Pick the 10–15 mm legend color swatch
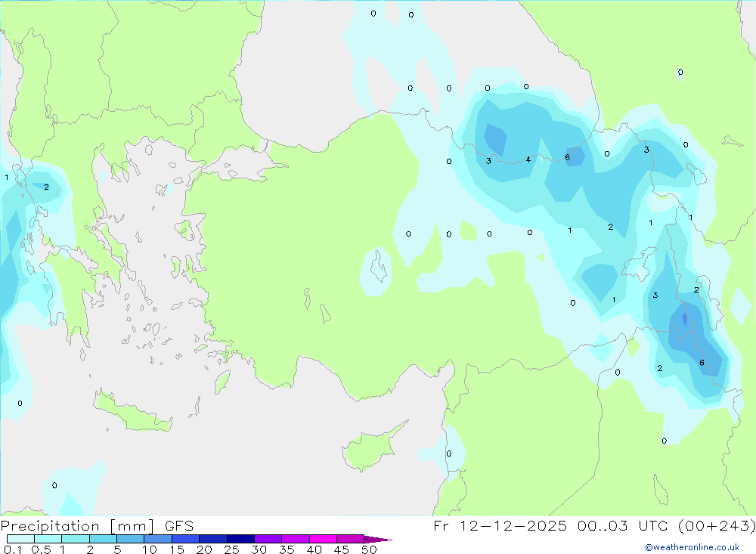Image resolution: width=756 pixels, height=554 pixels. point(158,539)
